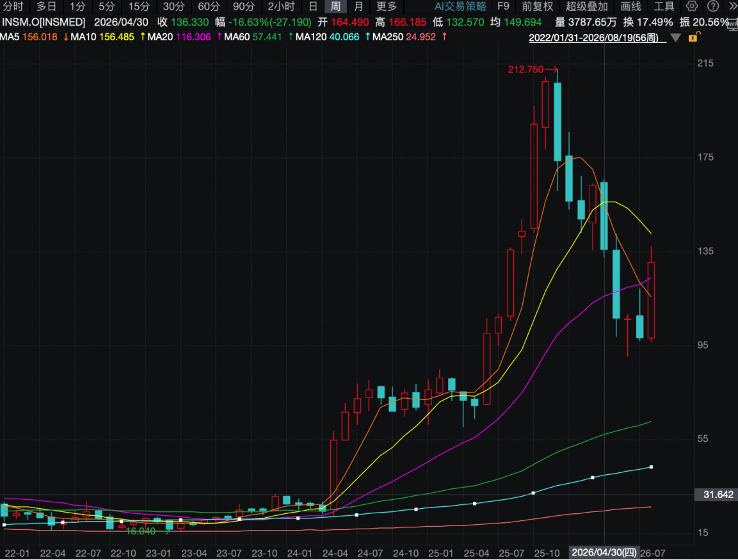
Task: Click the help question mark icon
Action: pyautogui.click(x=713, y=6)
